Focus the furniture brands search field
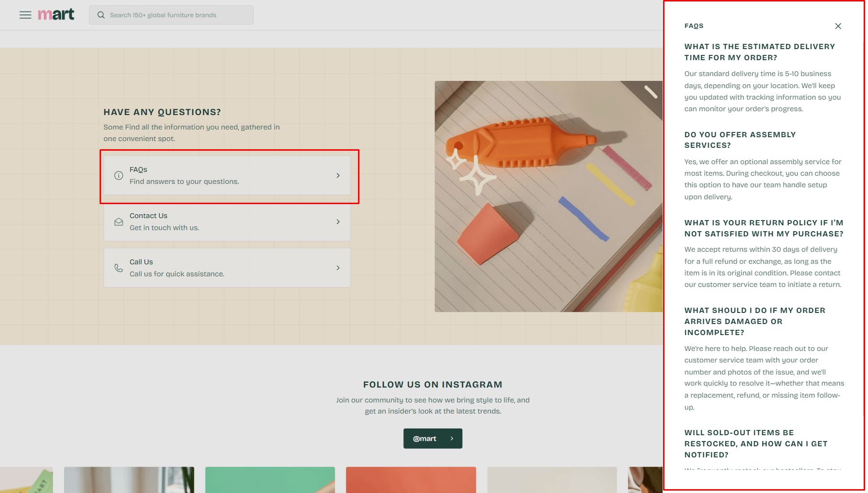The image size is (868, 493). 178,15
